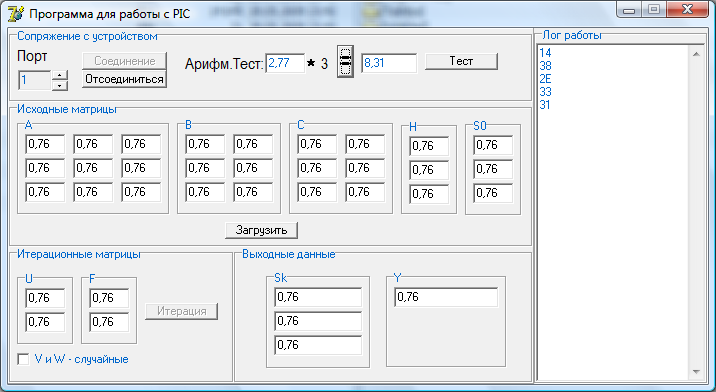Click vector S0 third cell
Viewport: 716px width, 392px height.
tap(493, 193)
